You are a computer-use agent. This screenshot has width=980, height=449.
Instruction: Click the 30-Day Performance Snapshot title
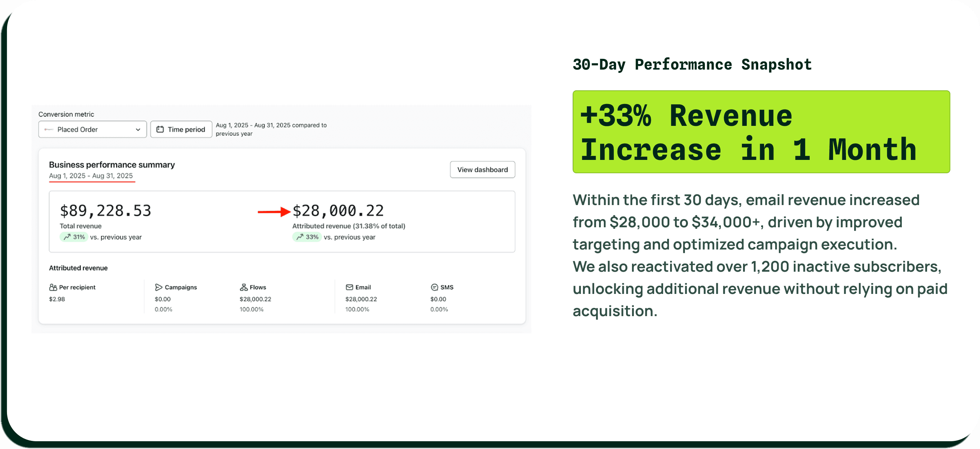coord(692,65)
